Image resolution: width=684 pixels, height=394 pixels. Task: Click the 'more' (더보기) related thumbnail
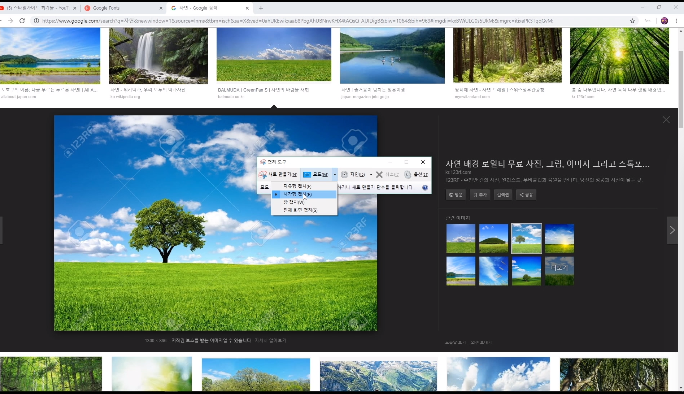(559, 271)
